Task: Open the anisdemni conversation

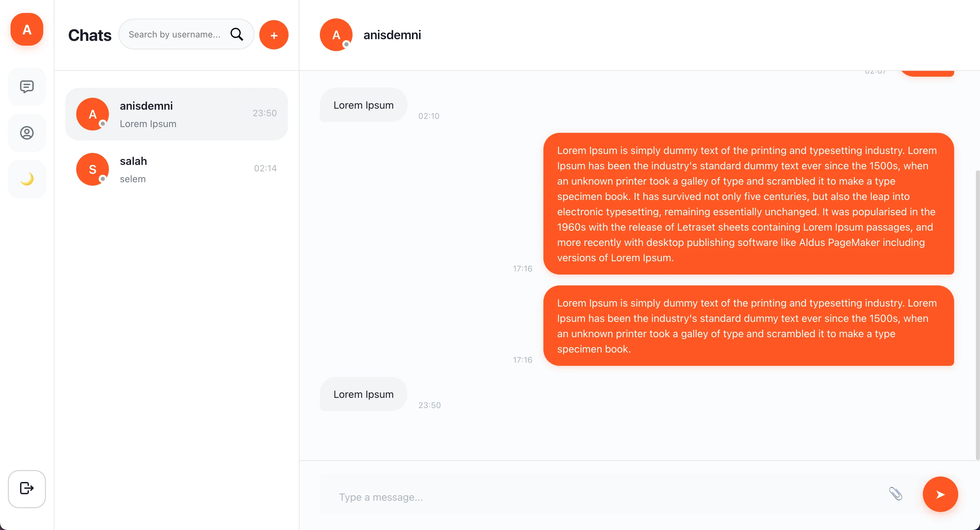Action: click(x=176, y=114)
